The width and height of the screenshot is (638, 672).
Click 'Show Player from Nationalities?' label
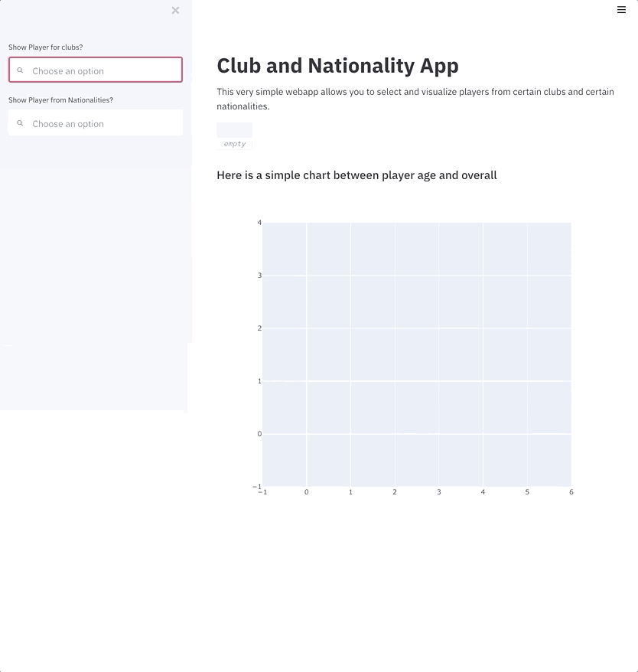pos(61,99)
